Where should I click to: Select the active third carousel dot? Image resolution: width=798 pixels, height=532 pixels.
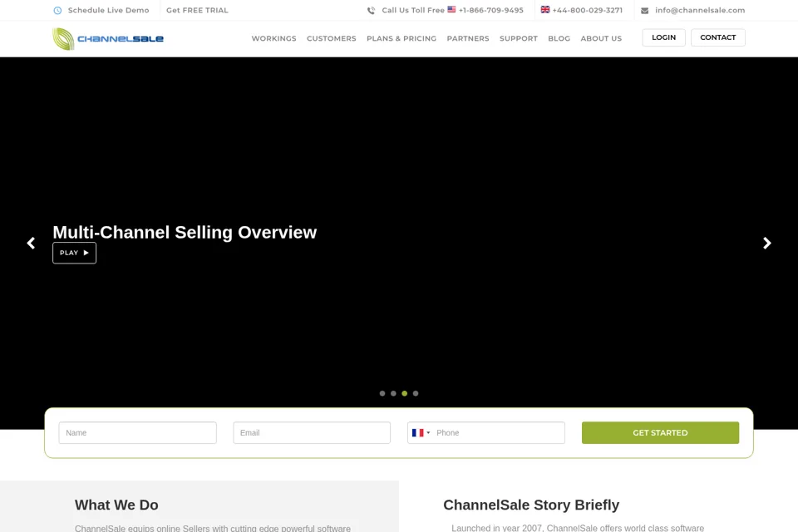[405, 393]
